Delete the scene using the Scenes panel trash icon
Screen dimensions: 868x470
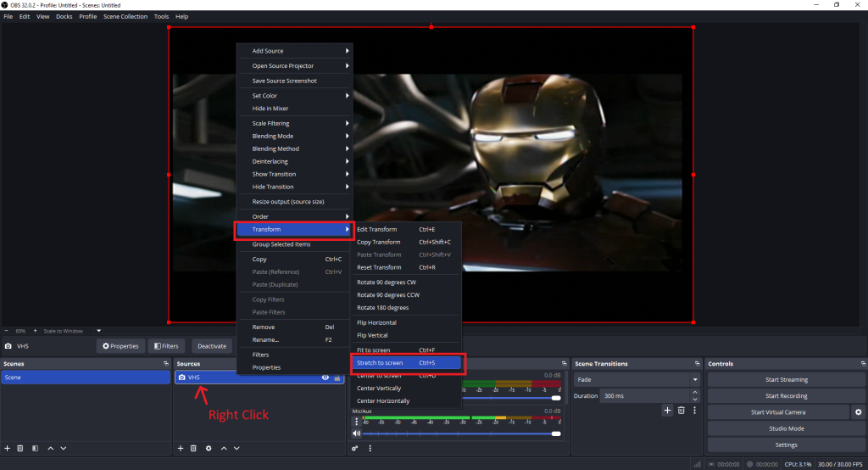[x=20, y=448]
